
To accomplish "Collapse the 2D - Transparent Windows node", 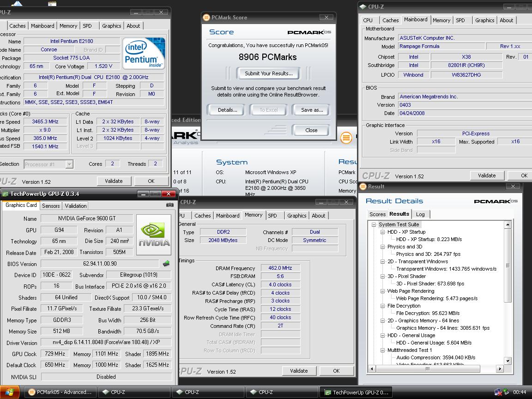I will [x=382, y=261].
